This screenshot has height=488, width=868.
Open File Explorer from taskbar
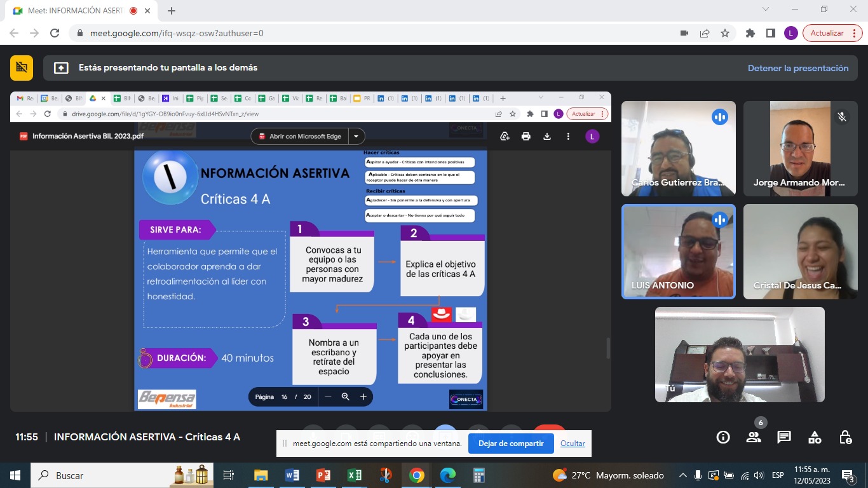(261, 475)
